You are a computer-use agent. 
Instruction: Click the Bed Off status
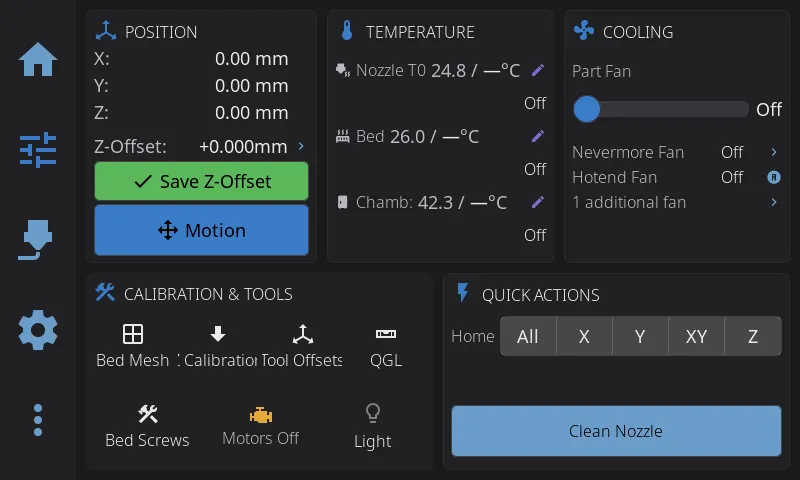tap(535, 169)
